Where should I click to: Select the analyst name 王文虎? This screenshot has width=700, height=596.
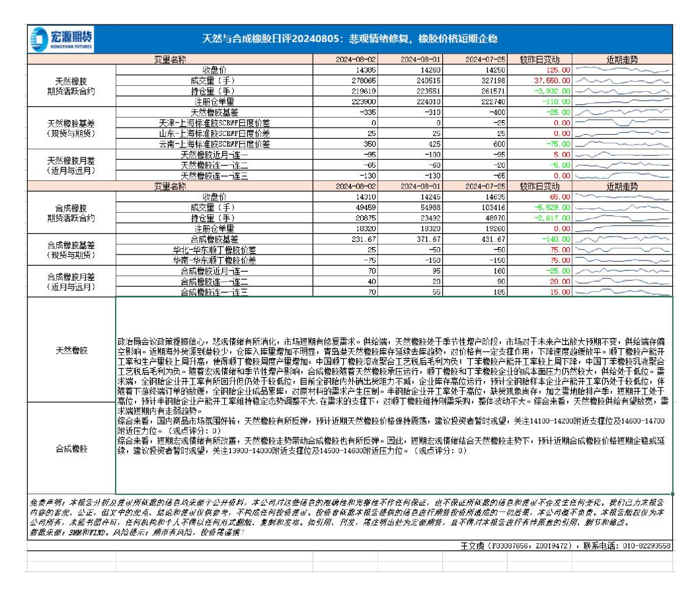473,546
